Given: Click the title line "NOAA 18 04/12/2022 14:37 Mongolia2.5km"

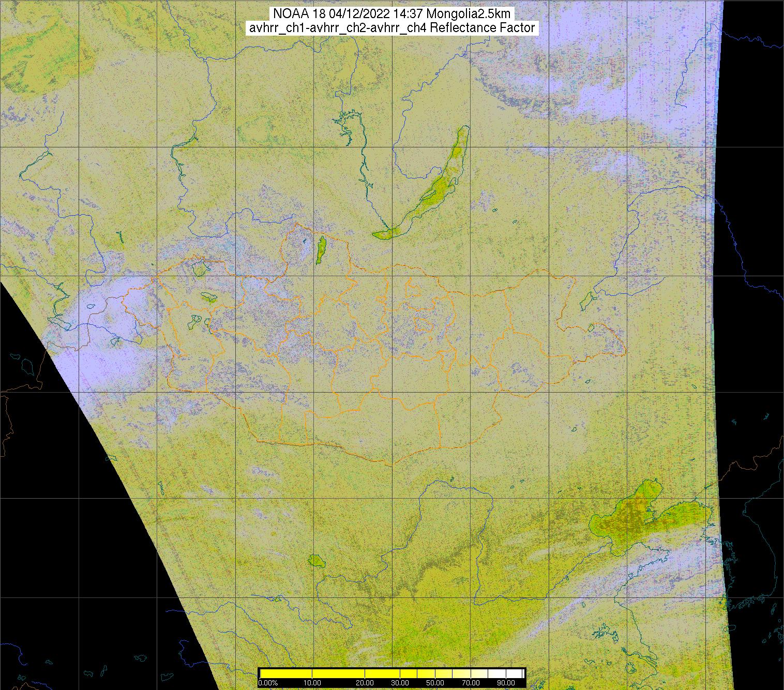Looking at the screenshot, I should (x=392, y=14).
